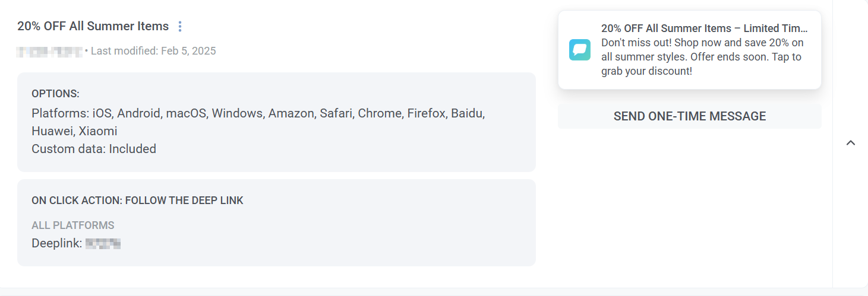Click the 'Last modified: Feb 5, 2025' text
Screen dimensions: 868x296
[153, 51]
